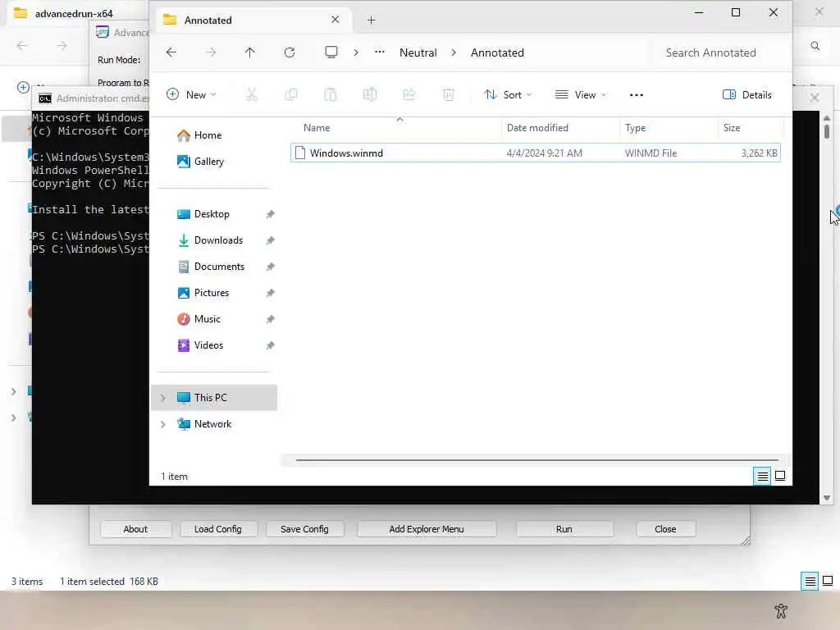Click Save Config in AdvancedRun window
Image resolution: width=840 pixels, height=630 pixels.
tap(304, 529)
